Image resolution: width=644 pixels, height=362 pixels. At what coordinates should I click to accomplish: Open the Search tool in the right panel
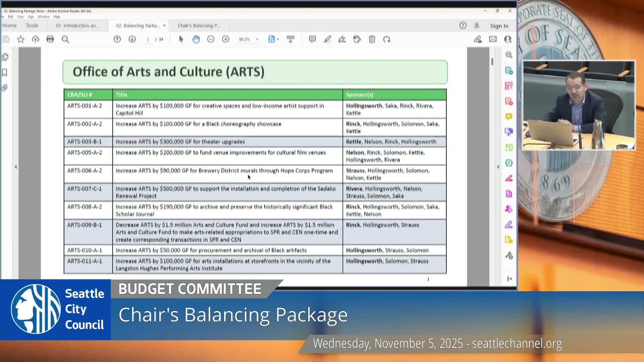tap(508, 55)
